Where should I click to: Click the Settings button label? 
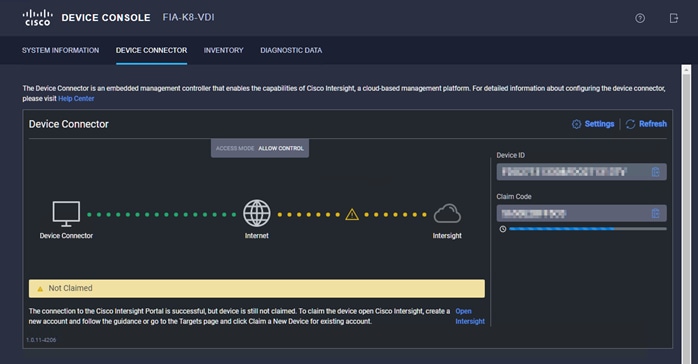[599, 124]
